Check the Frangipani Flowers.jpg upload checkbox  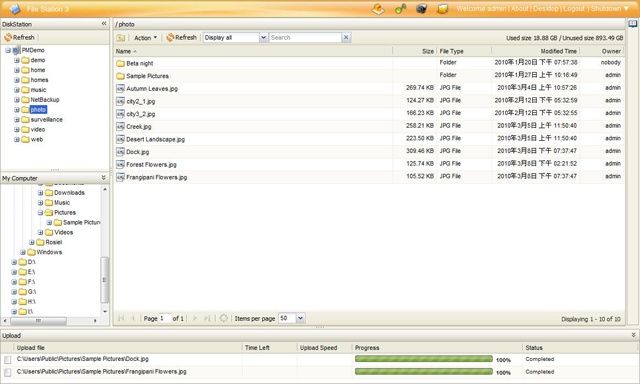pos(8,372)
